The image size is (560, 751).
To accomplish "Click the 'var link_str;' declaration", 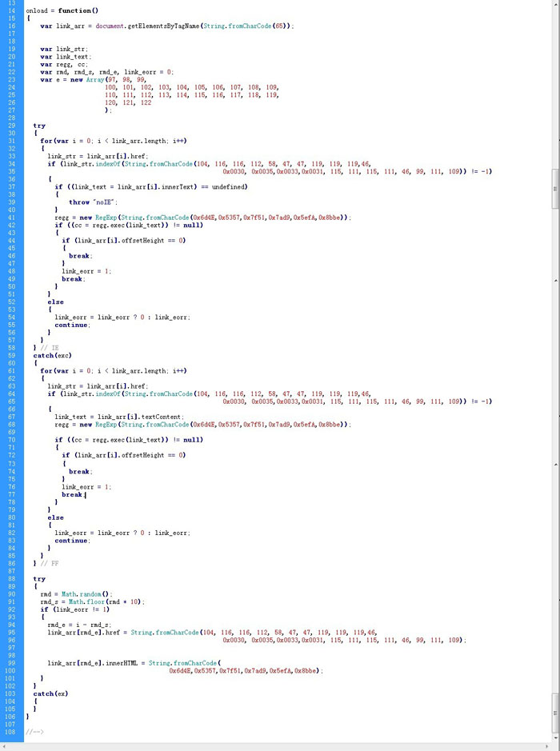I will tap(64, 49).
